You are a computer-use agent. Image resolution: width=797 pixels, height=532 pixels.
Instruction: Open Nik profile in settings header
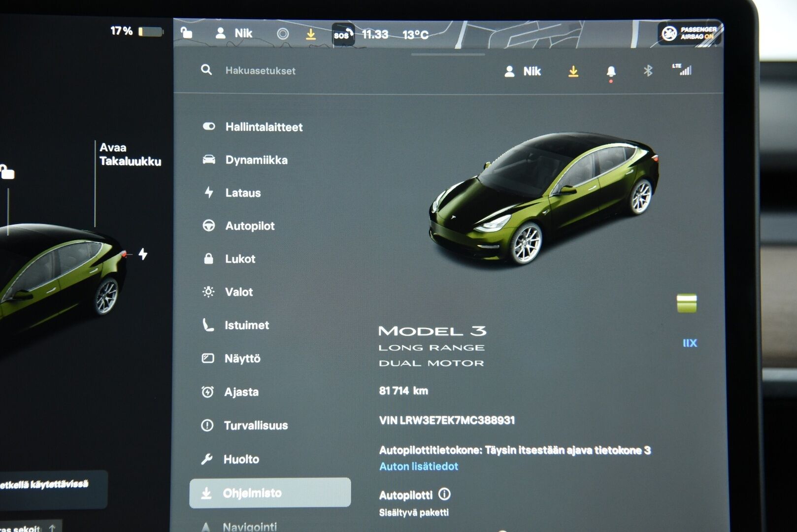(523, 71)
